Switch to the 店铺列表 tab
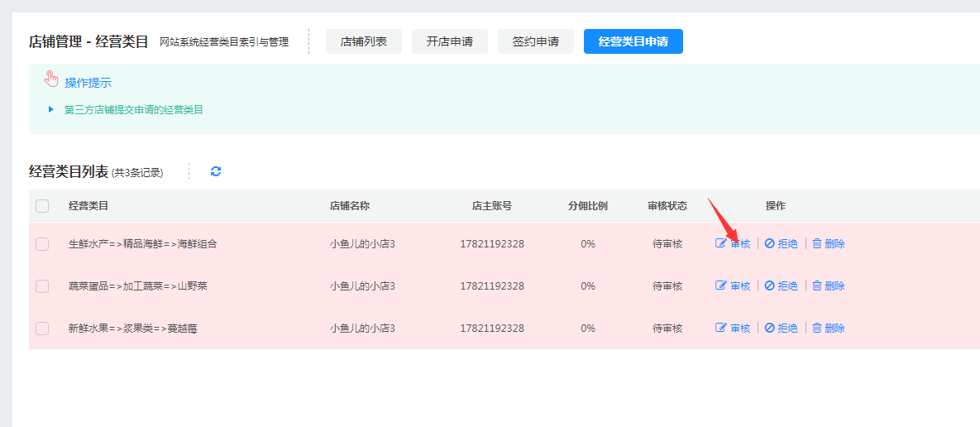 click(364, 41)
